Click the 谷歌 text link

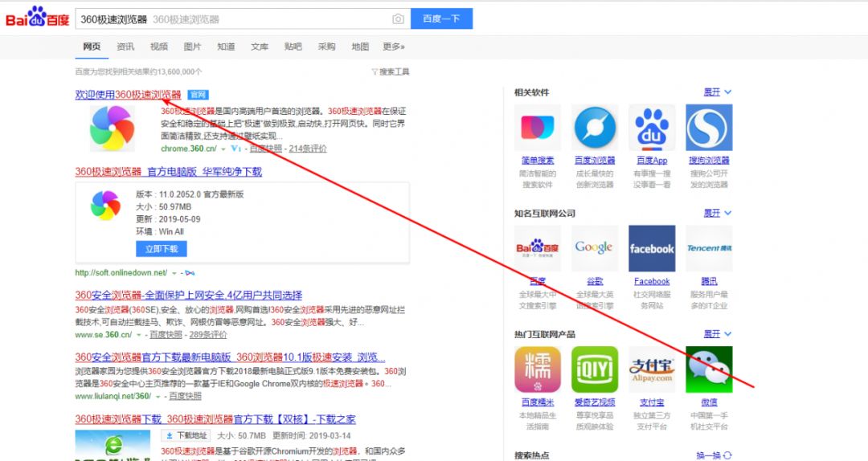[x=595, y=282]
